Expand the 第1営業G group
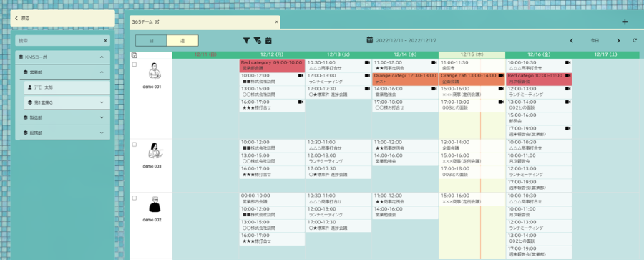The width and height of the screenshot is (644, 260). [102, 102]
